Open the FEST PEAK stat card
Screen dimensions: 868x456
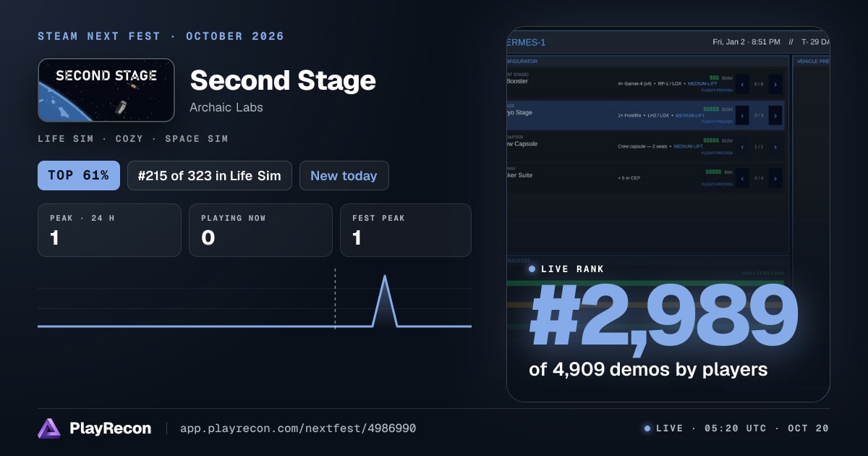pyautogui.click(x=406, y=230)
